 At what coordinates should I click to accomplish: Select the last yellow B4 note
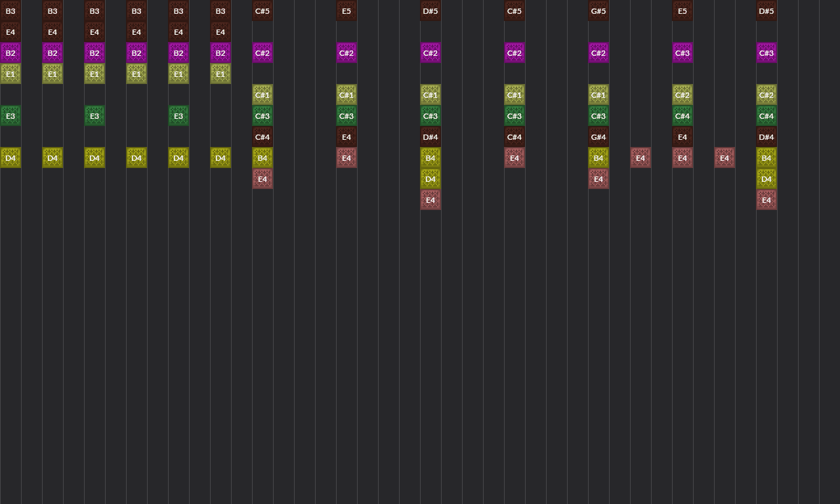tap(766, 157)
